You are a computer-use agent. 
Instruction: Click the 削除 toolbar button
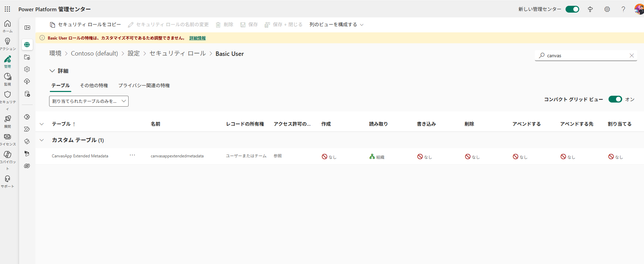coord(224,25)
